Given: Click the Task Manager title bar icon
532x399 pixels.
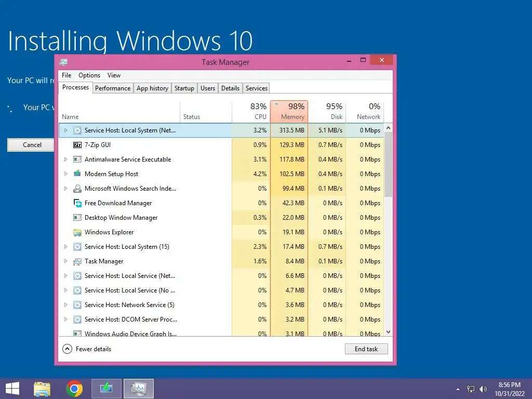Looking at the screenshot, I should [x=63, y=62].
